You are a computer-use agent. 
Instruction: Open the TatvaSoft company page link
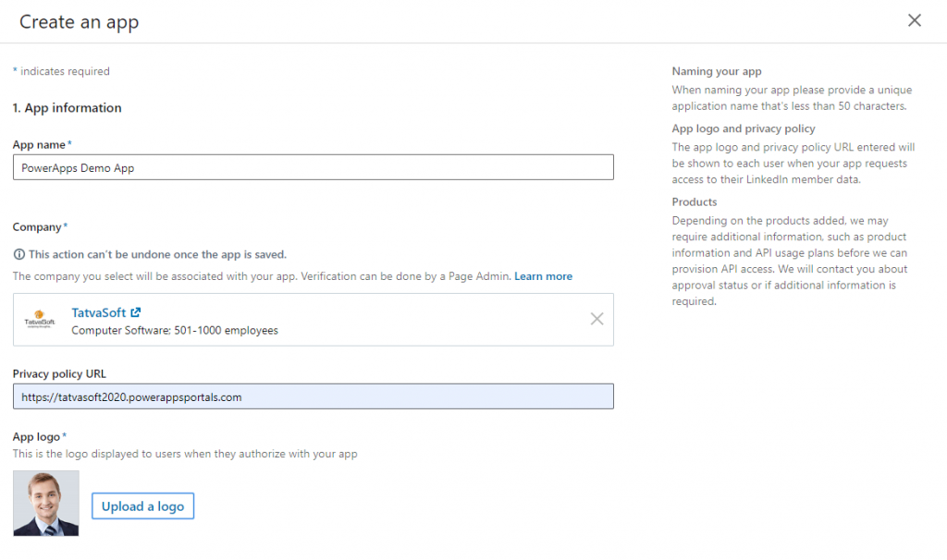pyautogui.click(x=98, y=312)
